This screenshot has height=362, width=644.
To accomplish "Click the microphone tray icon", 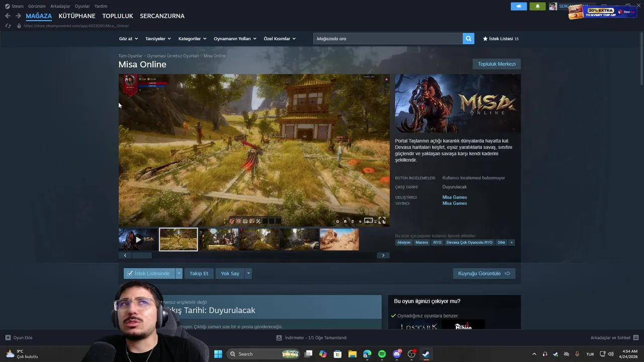I will pyautogui.click(x=577, y=354).
